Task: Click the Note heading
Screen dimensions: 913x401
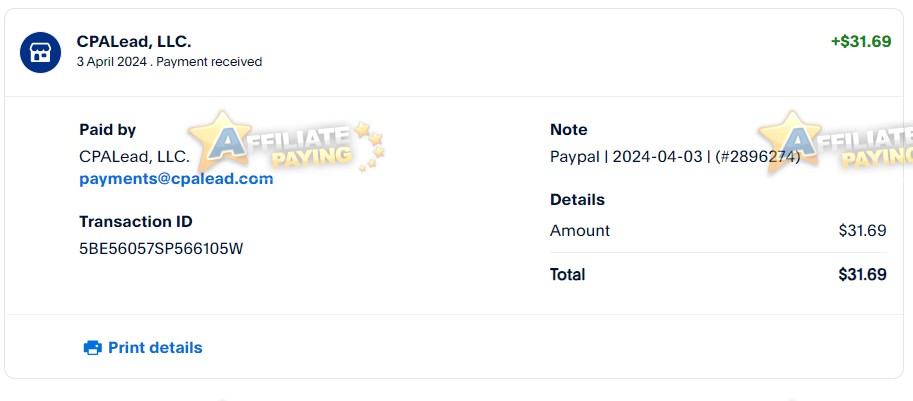Action: [x=569, y=130]
